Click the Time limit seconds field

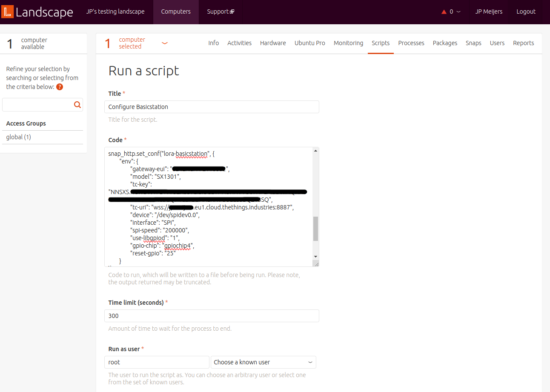pyautogui.click(x=212, y=315)
